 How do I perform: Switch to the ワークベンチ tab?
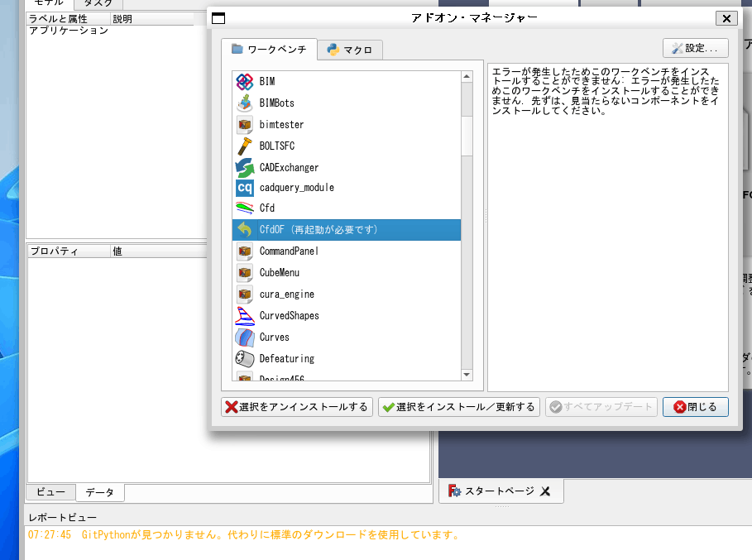269,50
